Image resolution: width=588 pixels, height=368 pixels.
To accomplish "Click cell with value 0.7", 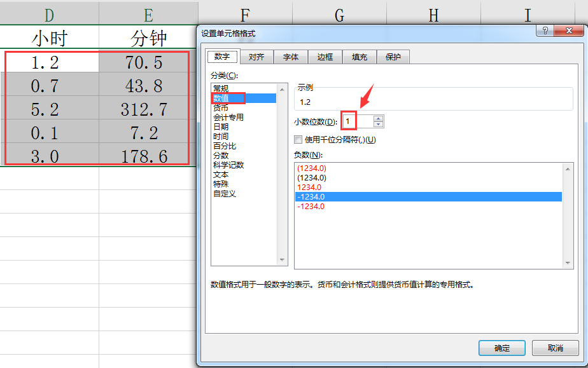I will point(49,85).
